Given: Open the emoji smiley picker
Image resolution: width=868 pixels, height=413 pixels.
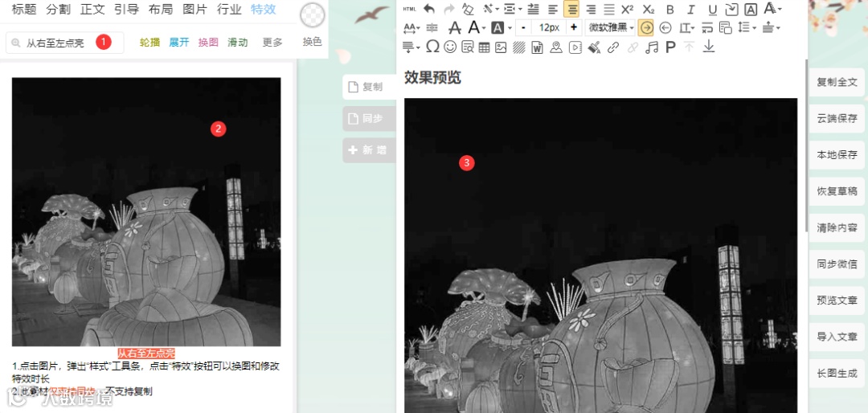Looking at the screenshot, I should [450, 47].
